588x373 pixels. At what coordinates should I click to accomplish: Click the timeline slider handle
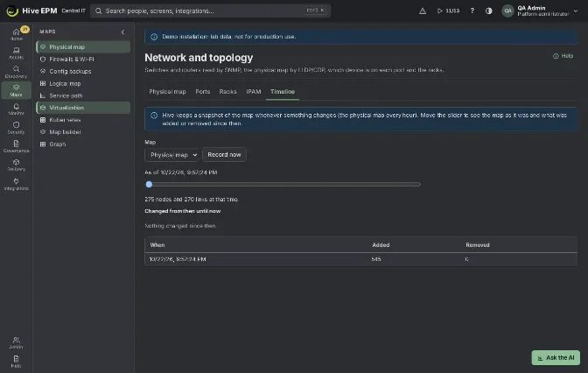pos(149,184)
